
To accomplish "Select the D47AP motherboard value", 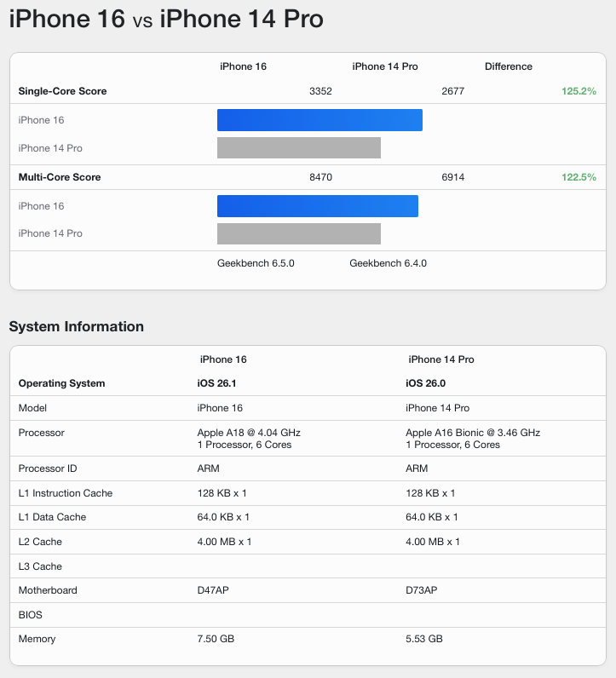I will coord(214,590).
